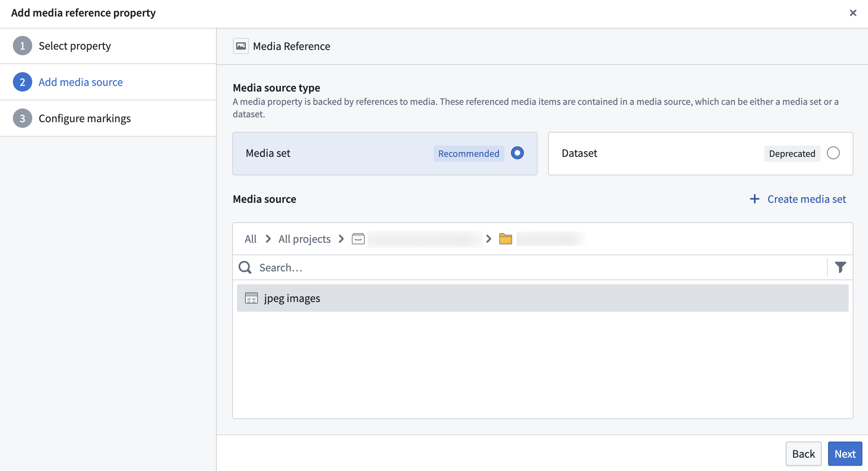Click chevron after All projects breadcrumb
Viewport: 868px width, 471px height.
[x=341, y=239]
